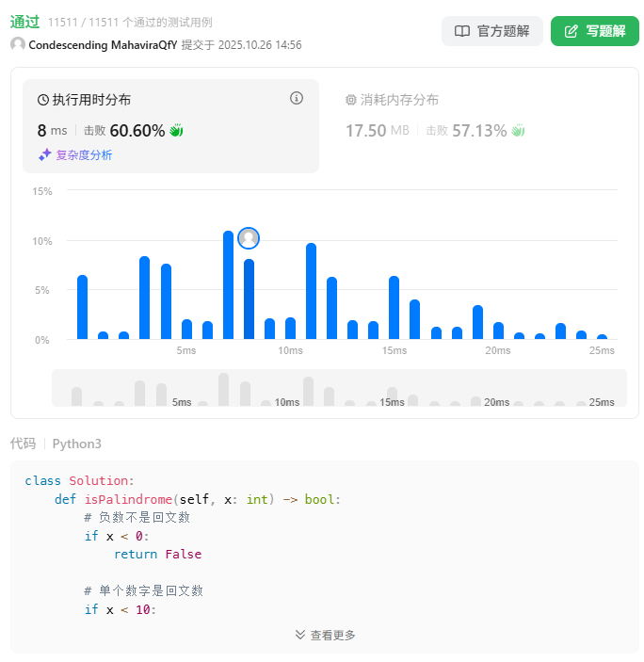Image resolution: width=644 pixels, height=662 pixels.
Task: Open 官方题解 official solution
Action: coord(491,31)
